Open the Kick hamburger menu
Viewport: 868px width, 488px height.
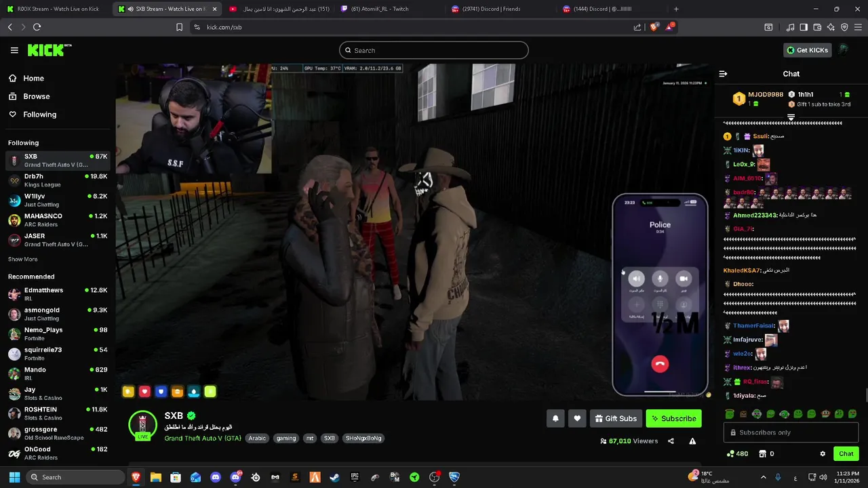tap(14, 50)
